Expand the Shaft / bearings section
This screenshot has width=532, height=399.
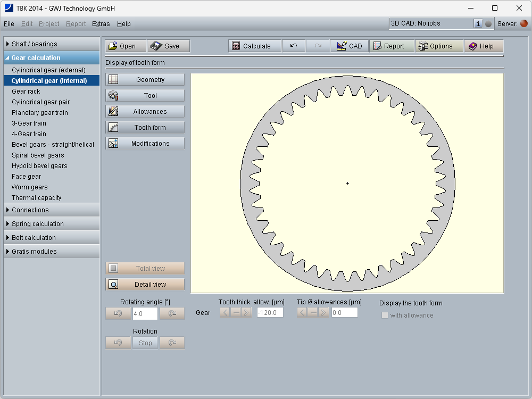tap(51, 44)
